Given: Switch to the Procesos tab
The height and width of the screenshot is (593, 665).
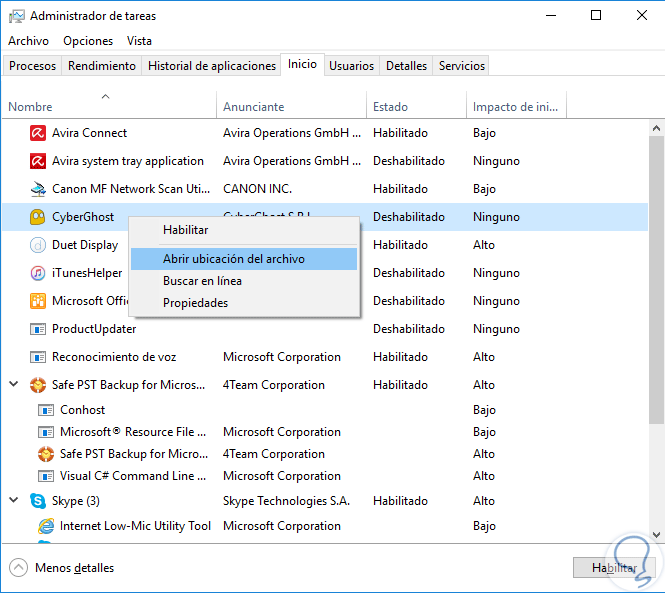Looking at the screenshot, I should pyautogui.click(x=32, y=66).
